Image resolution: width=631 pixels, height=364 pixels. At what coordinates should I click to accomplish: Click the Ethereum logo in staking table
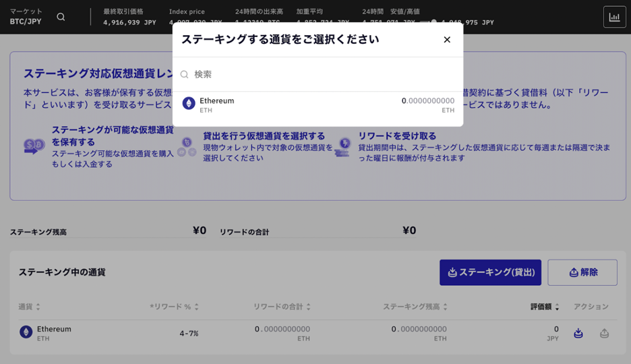[26, 332]
